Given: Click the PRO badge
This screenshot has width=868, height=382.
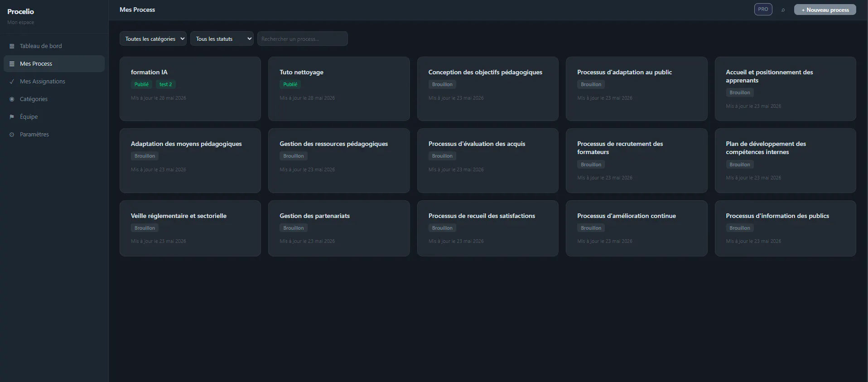Looking at the screenshot, I should point(763,10).
